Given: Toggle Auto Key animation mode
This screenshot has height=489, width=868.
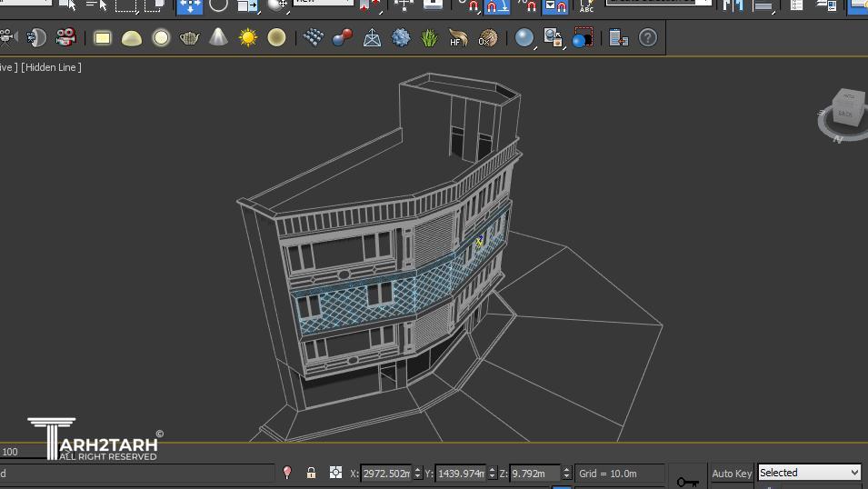Looking at the screenshot, I should [731, 473].
